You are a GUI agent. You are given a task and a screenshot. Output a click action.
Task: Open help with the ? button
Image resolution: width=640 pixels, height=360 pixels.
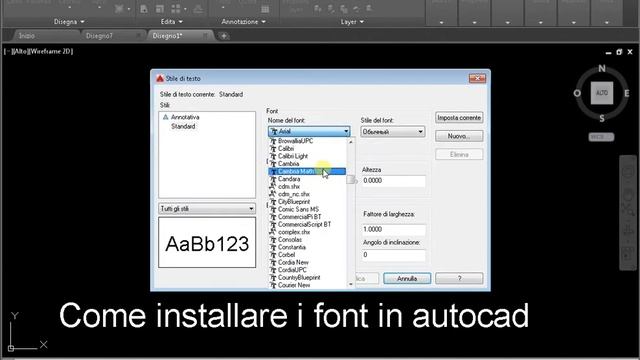(x=459, y=278)
